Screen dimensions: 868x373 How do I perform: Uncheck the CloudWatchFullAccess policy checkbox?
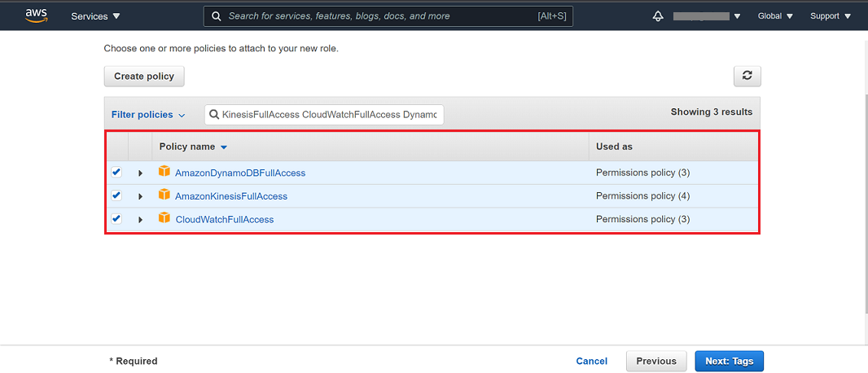click(116, 218)
